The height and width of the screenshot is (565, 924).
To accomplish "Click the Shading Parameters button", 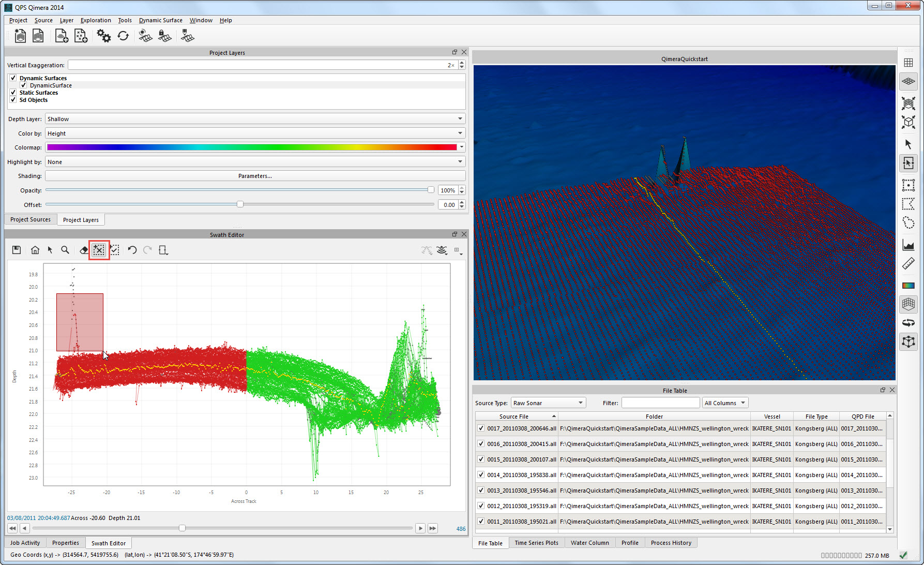I will (x=255, y=176).
